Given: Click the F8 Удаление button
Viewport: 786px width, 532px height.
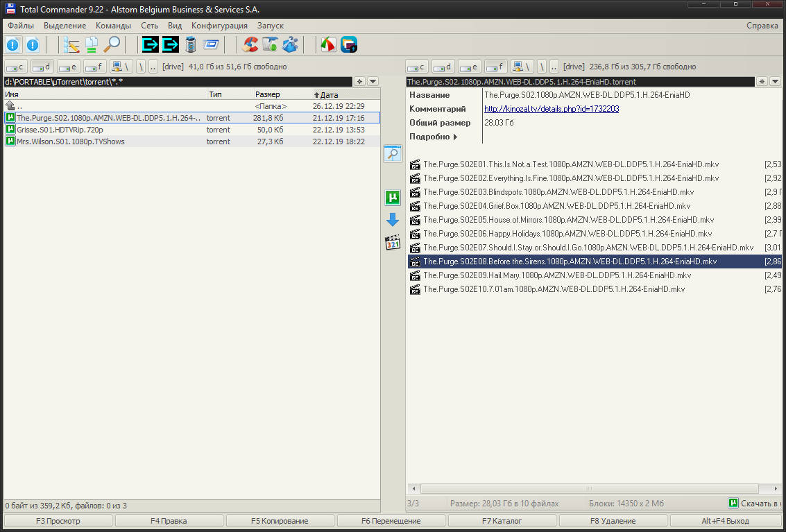Looking at the screenshot, I should [613, 521].
